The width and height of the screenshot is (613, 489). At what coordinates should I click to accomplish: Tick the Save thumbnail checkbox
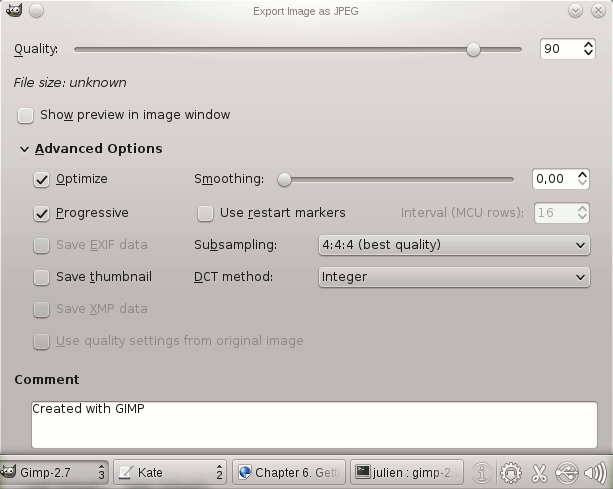click(x=41, y=277)
